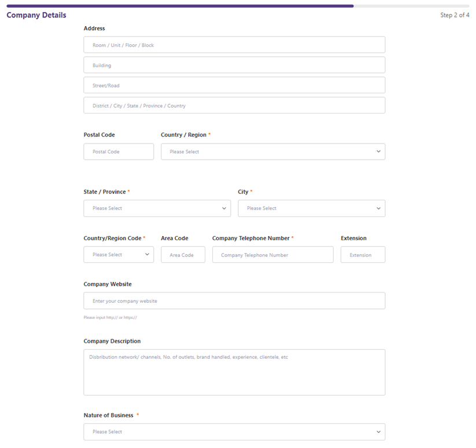Click the Step 2 of 4 indicator
This screenshot has width=476, height=448.
tap(455, 15)
